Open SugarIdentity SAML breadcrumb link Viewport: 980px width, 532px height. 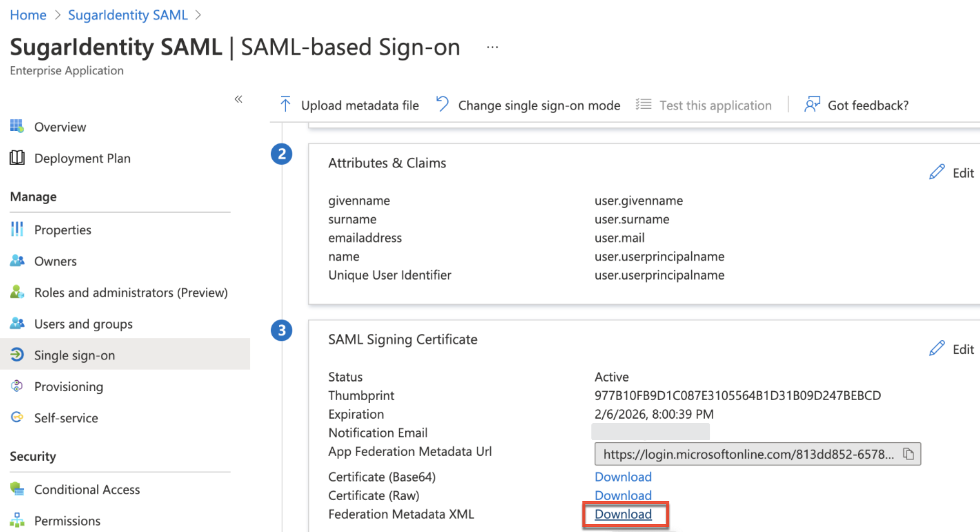(x=128, y=14)
